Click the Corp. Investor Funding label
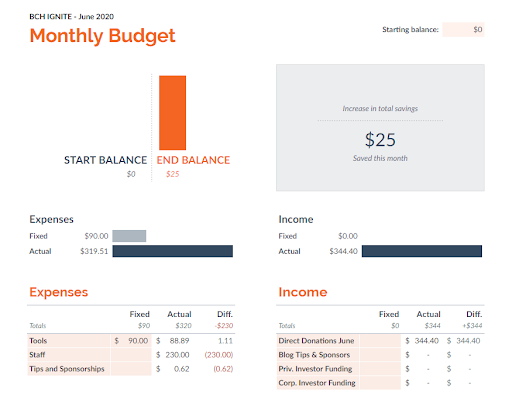Viewport: 512px width, 413px height. coord(318,383)
